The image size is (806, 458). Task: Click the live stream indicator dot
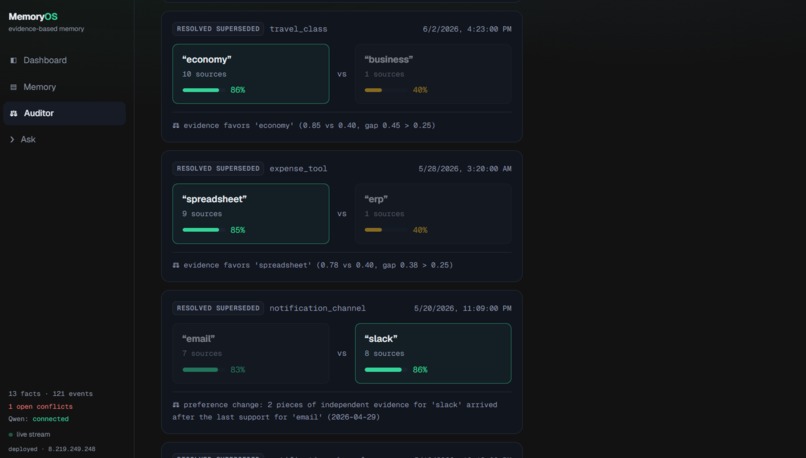(x=11, y=435)
